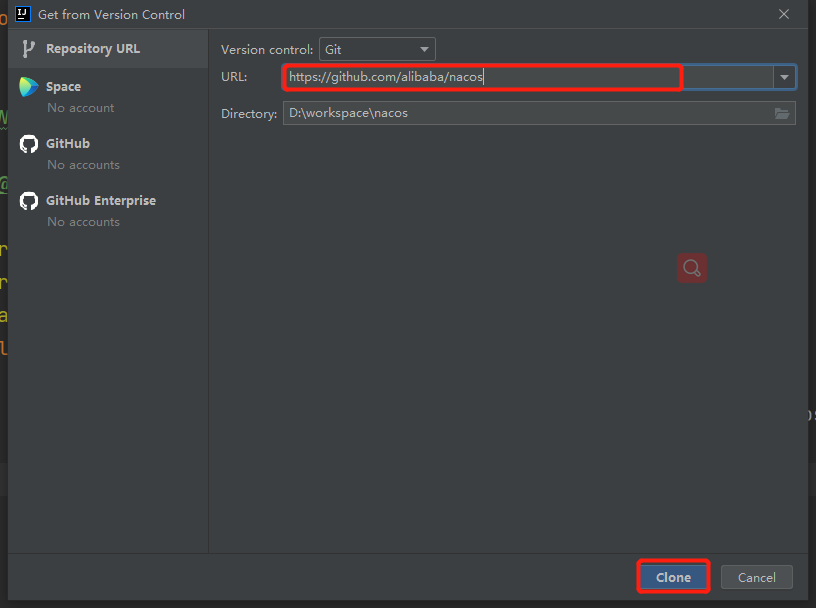The height and width of the screenshot is (608, 816).
Task: Switch to the Space section
Action: coord(108,97)
